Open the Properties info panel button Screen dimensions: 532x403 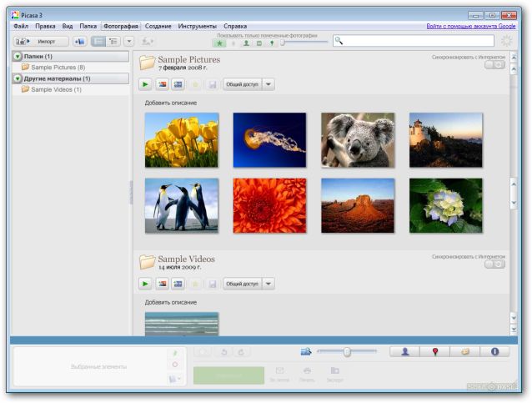click(494, 352)
